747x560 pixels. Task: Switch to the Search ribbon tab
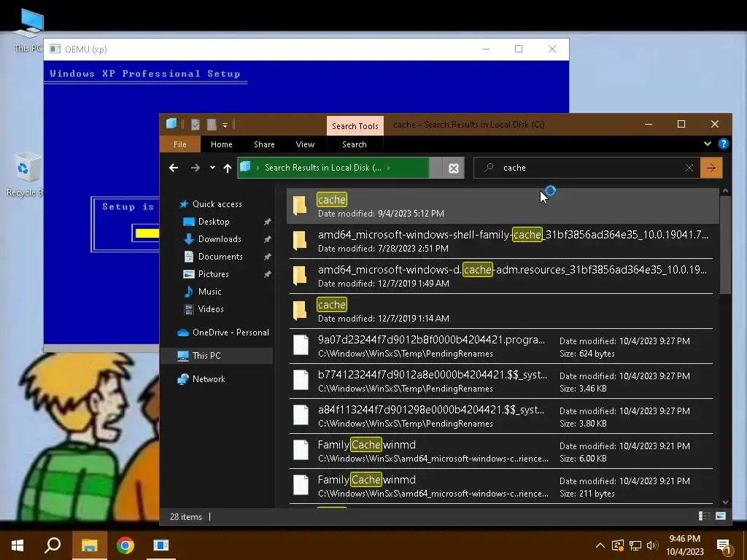coord(355,144)
